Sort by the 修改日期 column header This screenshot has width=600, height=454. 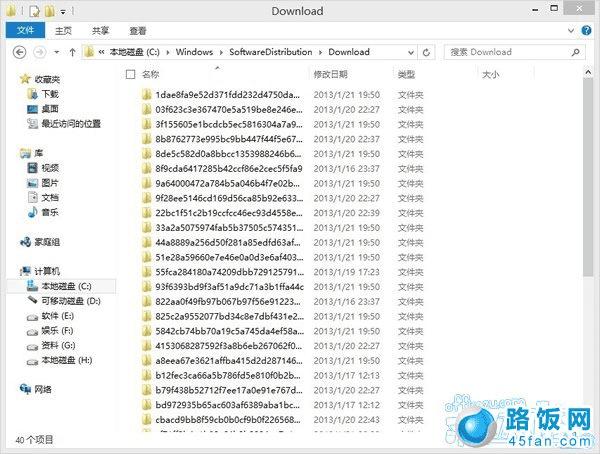[331, 74]
